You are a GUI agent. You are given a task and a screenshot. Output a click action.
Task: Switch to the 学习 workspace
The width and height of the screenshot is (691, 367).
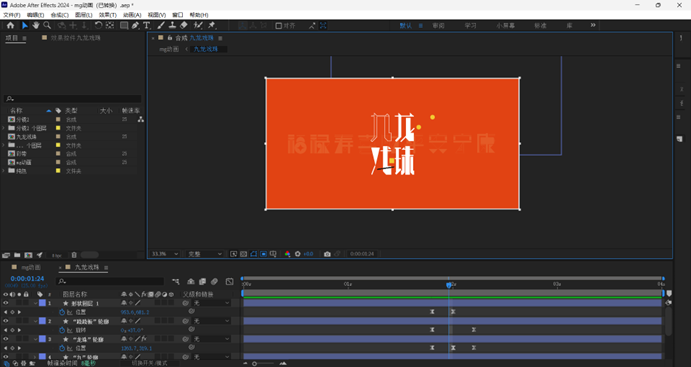tap(470, 26)
